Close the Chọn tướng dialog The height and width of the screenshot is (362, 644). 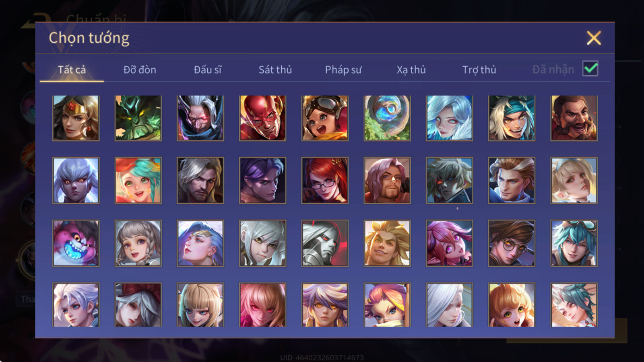coord(594,38)
